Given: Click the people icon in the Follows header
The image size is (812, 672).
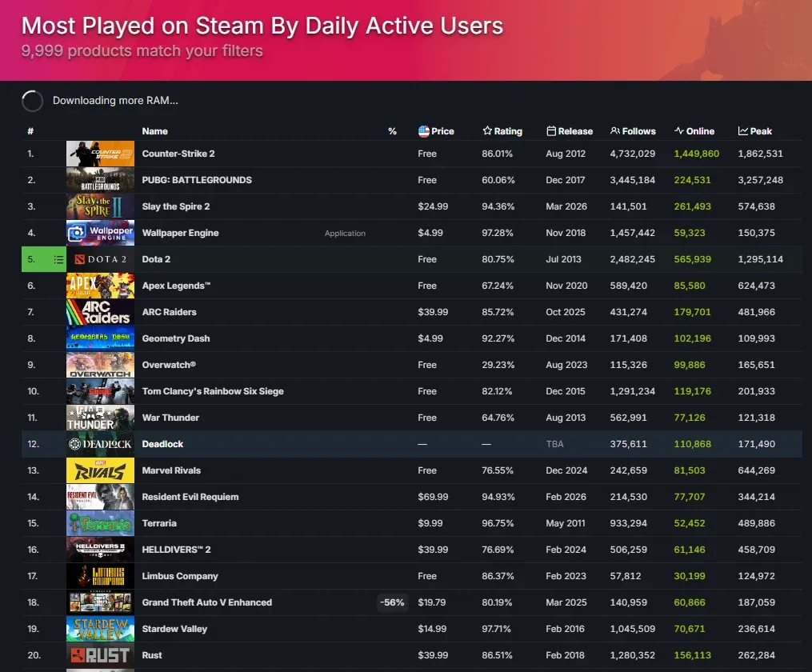Looking at the screenshot, I should coord(614,131).
